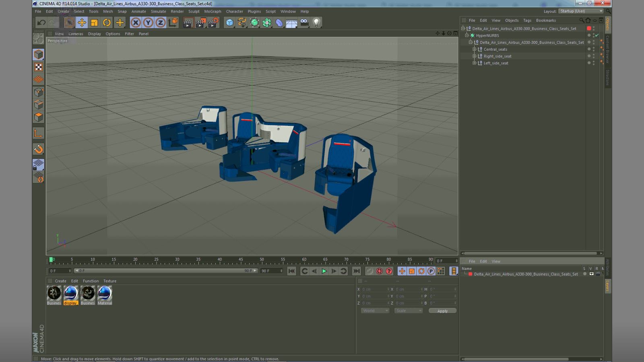
Task: Add a light object
Action: [x=316, y=23]
